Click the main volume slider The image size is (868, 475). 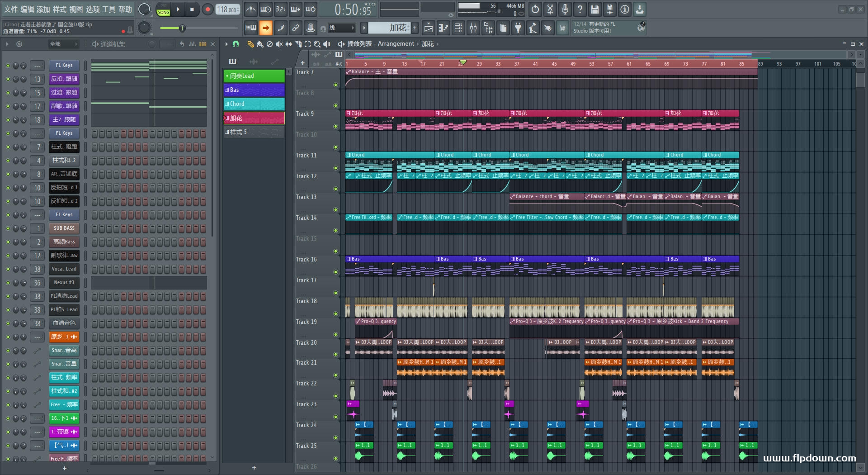pyautogui.click(x=182, y=28)
